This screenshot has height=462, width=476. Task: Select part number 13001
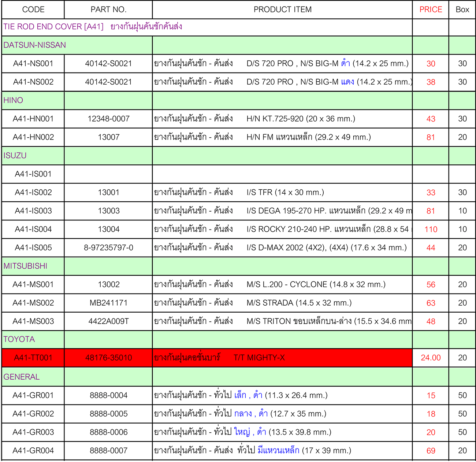109,192
